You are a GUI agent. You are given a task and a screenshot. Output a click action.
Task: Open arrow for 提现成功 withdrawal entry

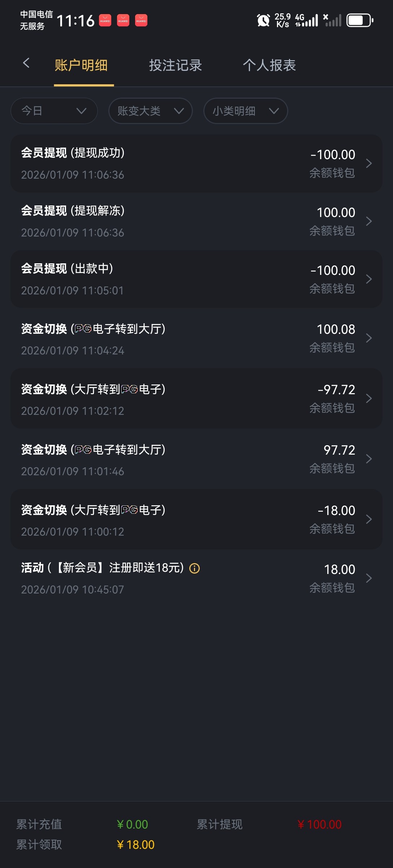point(369,163)
